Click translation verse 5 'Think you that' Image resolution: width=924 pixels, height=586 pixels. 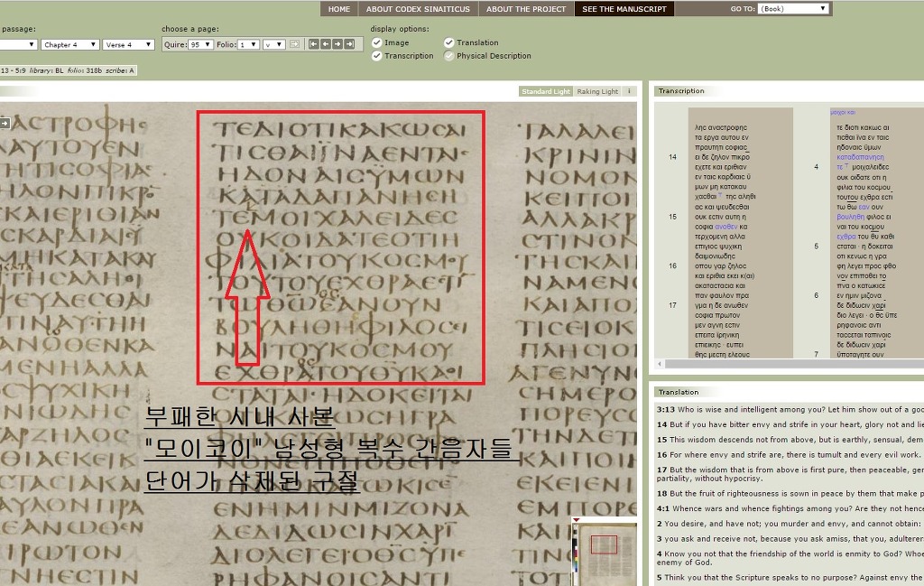[x=790, y=578]
